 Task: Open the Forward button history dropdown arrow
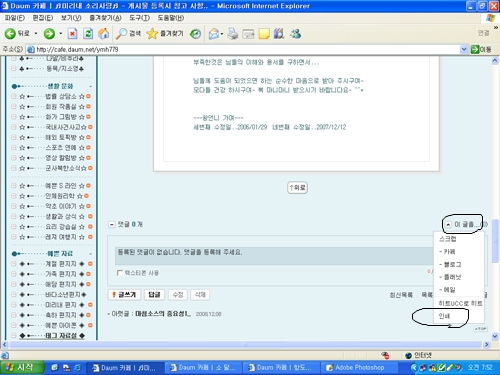(60, 33)
